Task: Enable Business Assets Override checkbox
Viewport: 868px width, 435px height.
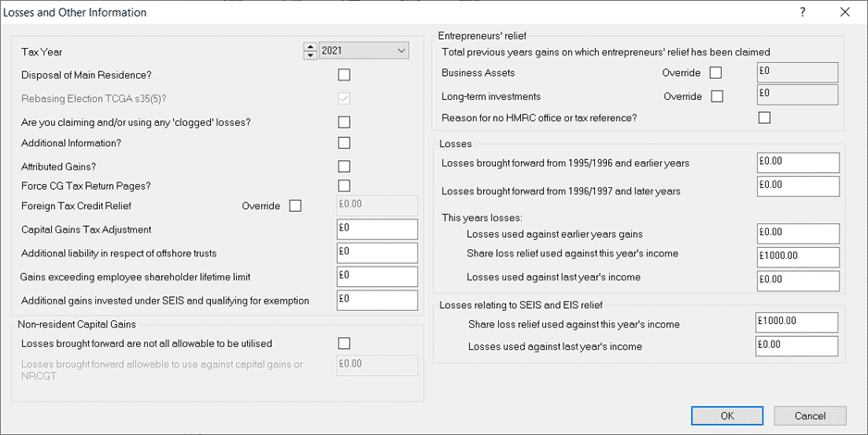Action: coord(715,72)
